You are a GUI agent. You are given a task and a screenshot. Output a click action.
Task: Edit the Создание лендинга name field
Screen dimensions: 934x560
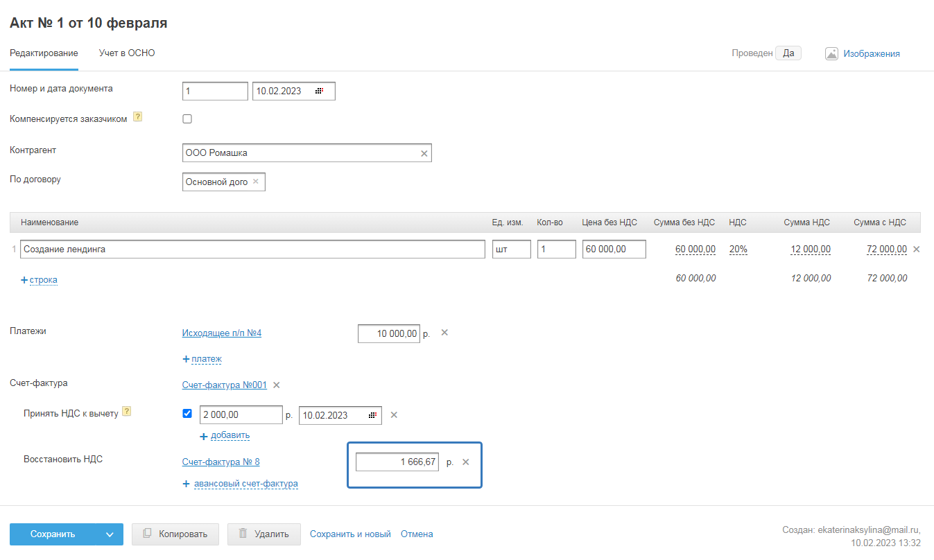point(252,249)
